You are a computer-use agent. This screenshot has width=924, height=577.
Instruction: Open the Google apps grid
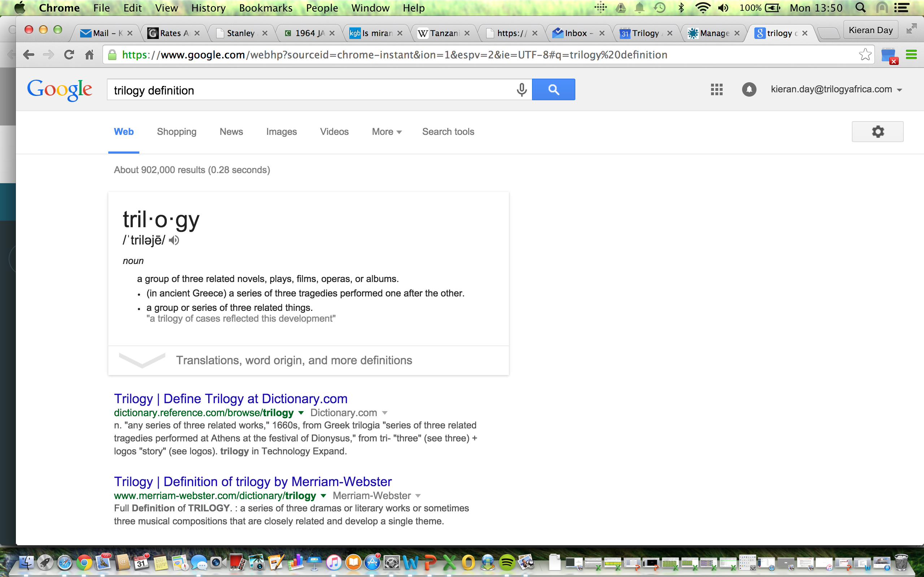[716, 90]
